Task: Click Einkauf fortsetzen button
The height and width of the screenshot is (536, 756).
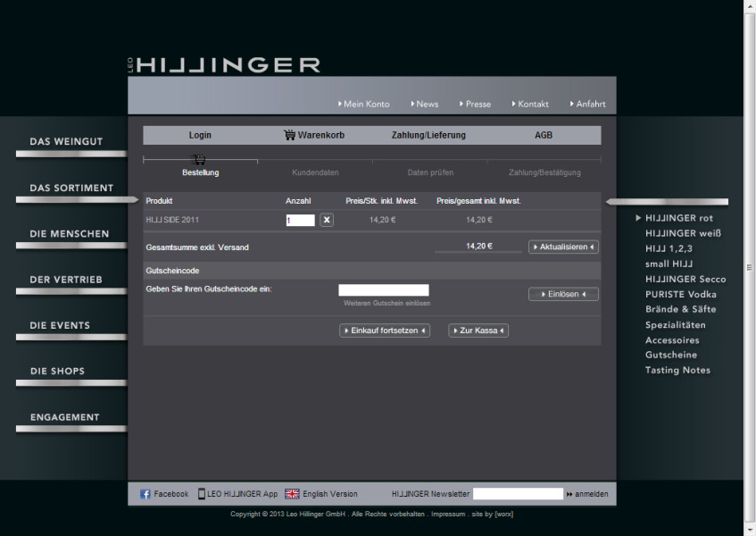Action: pos(385,331)
